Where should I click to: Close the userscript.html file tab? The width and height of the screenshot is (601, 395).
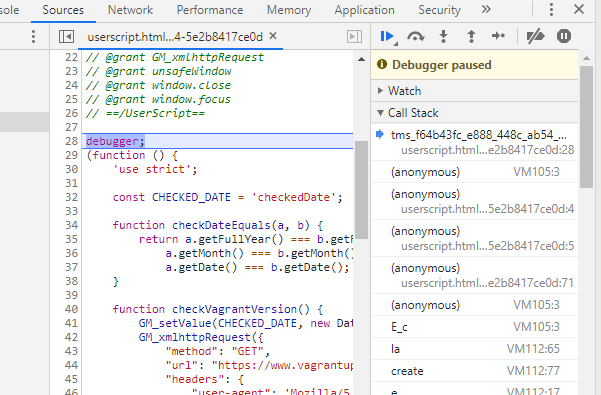point(273,36)
